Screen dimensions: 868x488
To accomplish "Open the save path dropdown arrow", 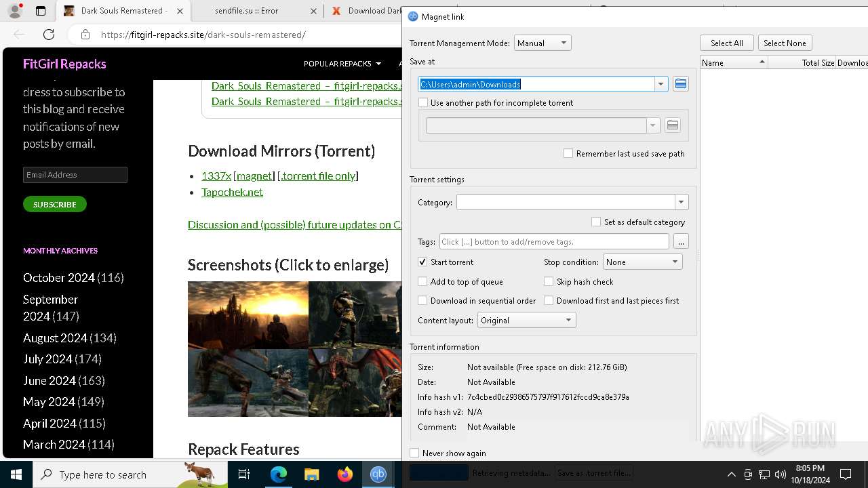I will pos(660,84).
